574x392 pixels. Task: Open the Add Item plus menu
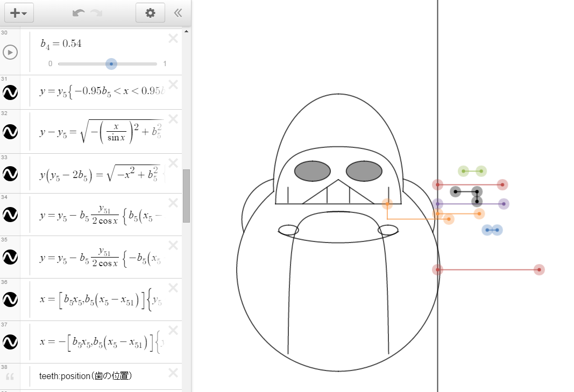click(x=19, y=13)
